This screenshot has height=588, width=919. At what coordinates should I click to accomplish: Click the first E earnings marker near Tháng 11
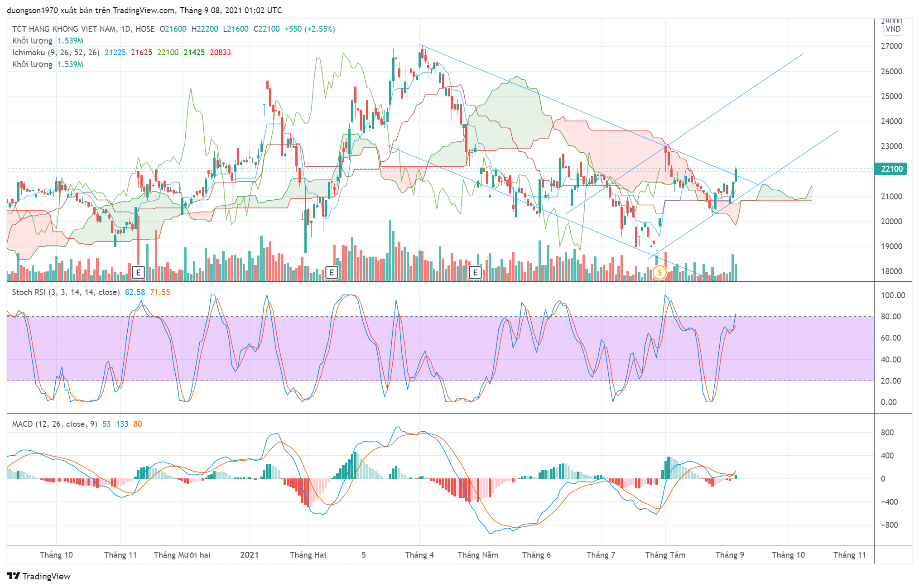tap(138, 272)
